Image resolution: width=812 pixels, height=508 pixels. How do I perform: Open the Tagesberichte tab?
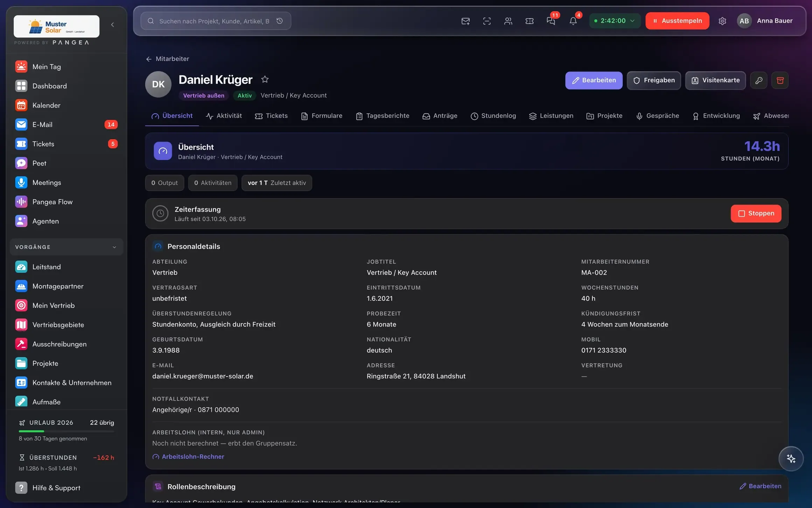coord(383,116)
